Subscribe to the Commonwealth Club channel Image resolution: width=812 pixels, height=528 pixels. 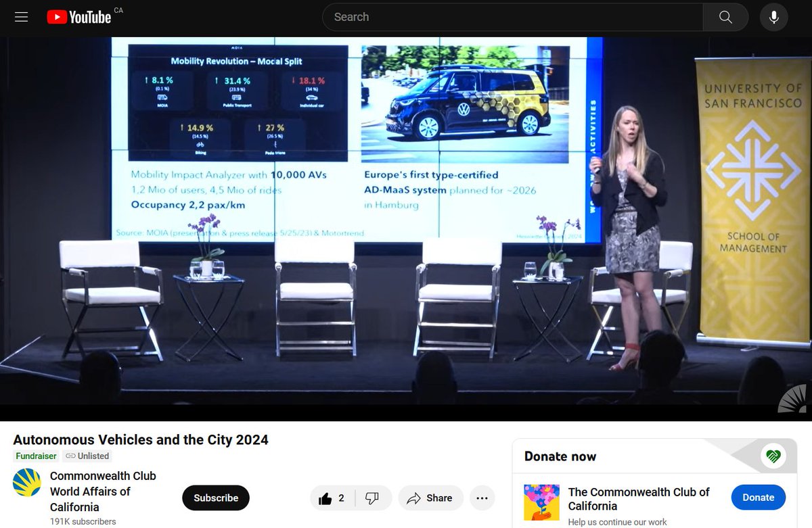tap(216, 498)
